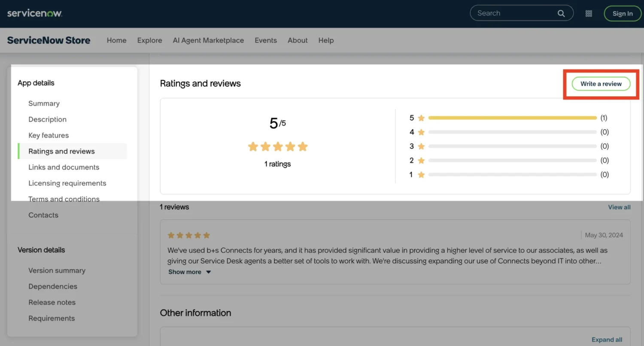Open the Events menu item

coord(266,40)
